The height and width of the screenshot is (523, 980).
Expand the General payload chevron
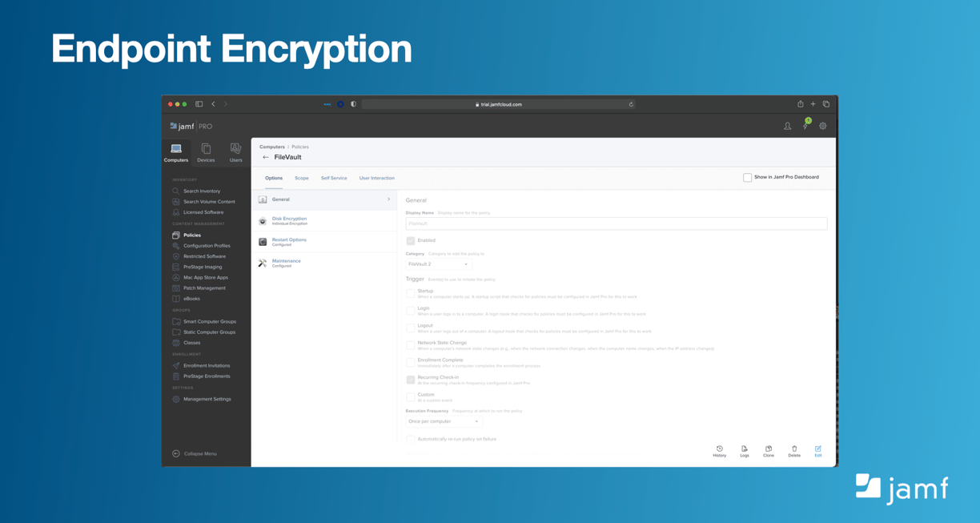point(389,199)
